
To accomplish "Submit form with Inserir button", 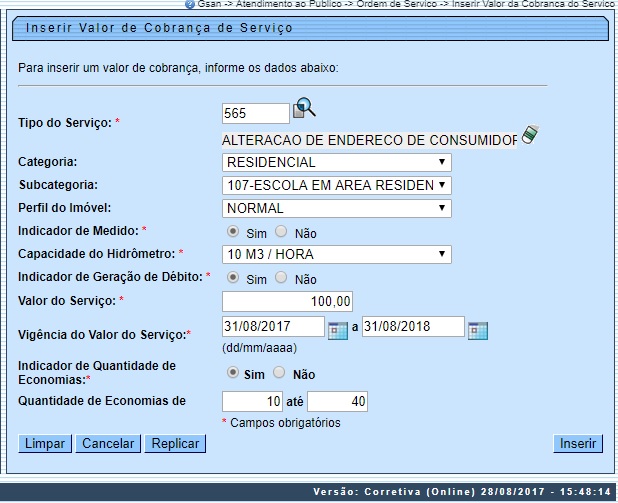I will click(x=577, y=443).
